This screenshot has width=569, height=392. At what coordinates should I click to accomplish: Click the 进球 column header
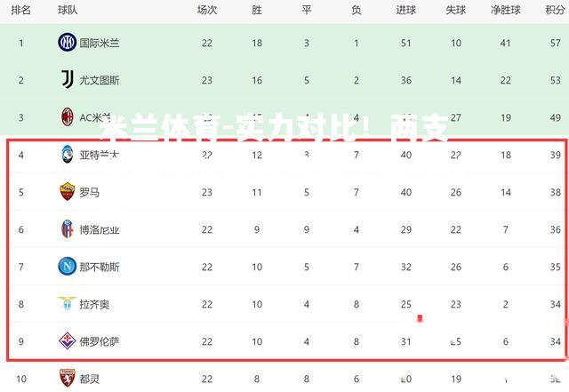[406, 10]
